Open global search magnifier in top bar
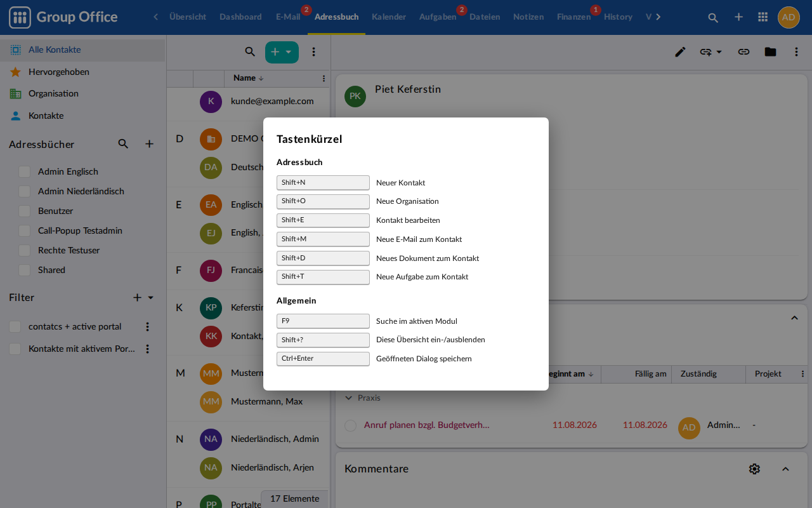The width and height of the screenshot is (812, 508). 713,17
